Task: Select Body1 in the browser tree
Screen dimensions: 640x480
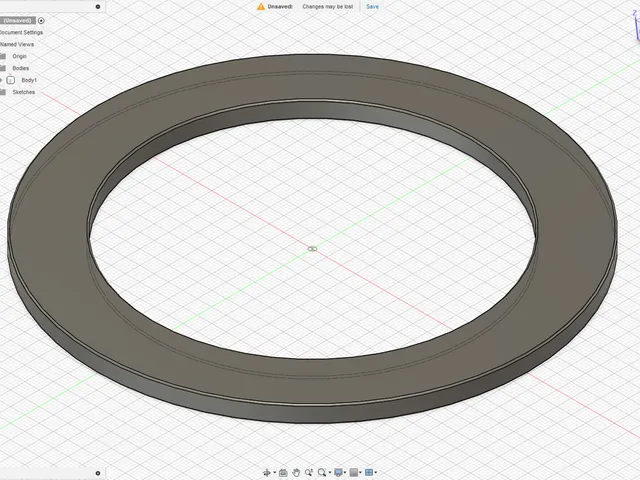Action: (29, 80)
